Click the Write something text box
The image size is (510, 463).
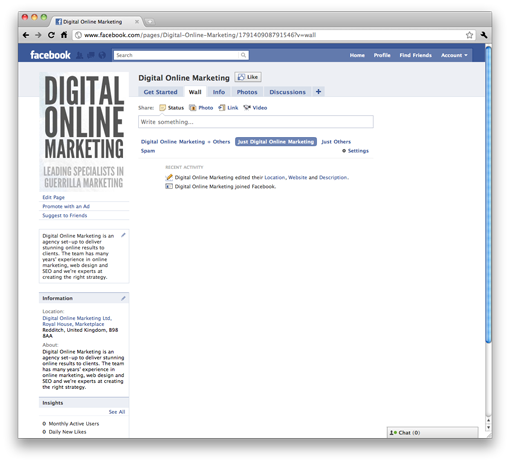coord(256,122)
